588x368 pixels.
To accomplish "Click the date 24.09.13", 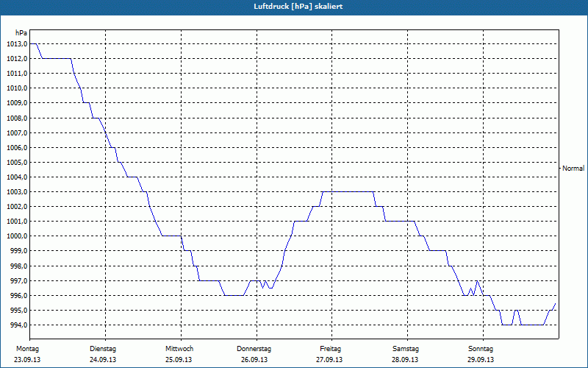I will (x=103, y=360).
